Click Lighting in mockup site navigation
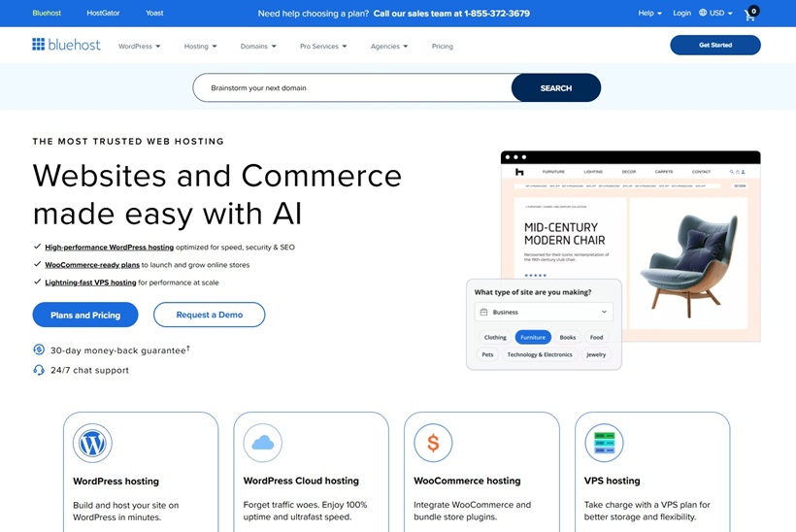The width and height of the screenshot is (796, 532). coord(593,172)
